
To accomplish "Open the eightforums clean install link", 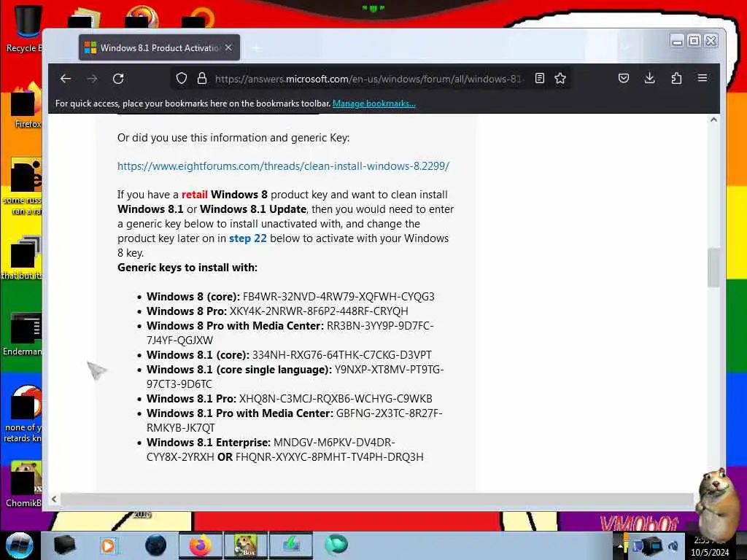I will click(x=284, y=166).
